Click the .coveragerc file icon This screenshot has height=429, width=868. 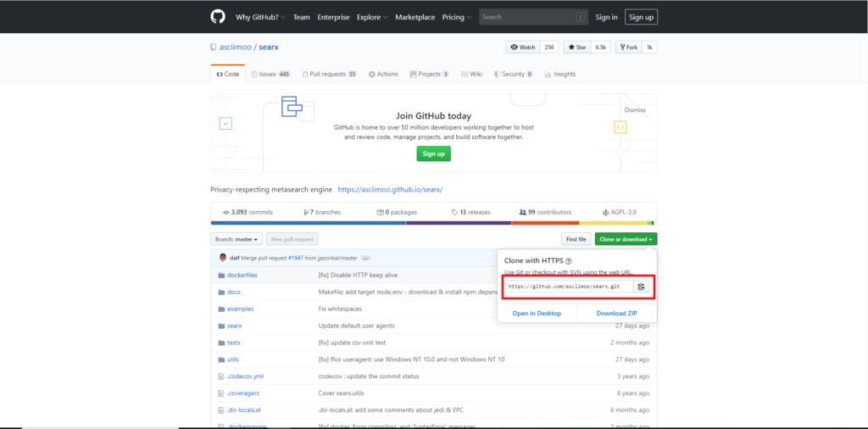pos(221,393)
